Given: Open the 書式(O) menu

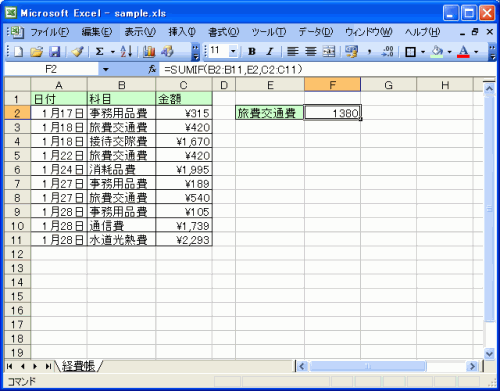Looking at the screenshot, I should [223, 32].
